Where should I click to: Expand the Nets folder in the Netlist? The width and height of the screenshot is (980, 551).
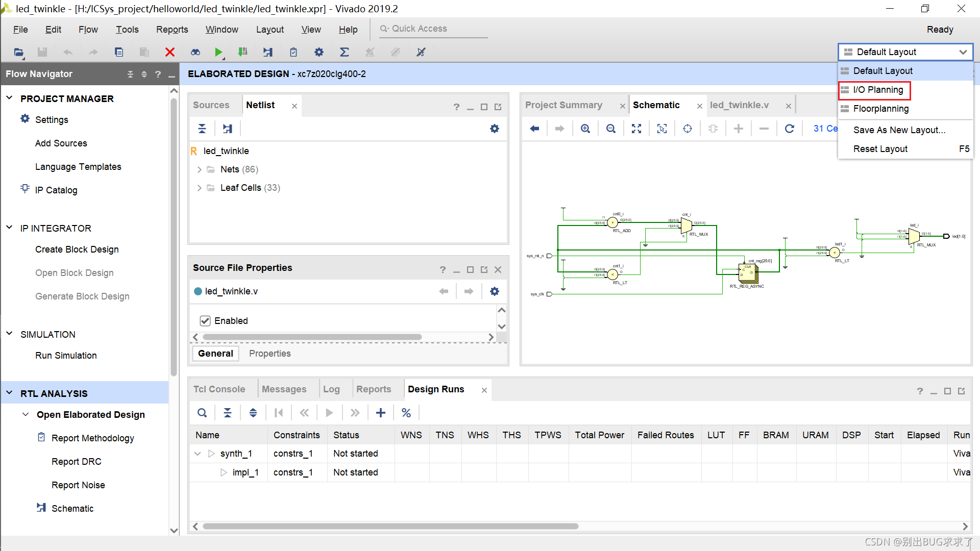pyautogui.click(x=199, y=169)
